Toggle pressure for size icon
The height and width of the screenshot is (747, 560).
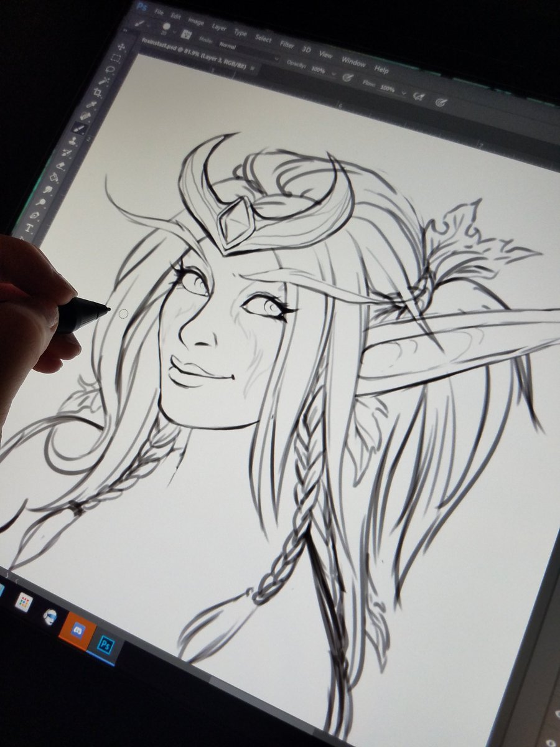click(441, 102)
